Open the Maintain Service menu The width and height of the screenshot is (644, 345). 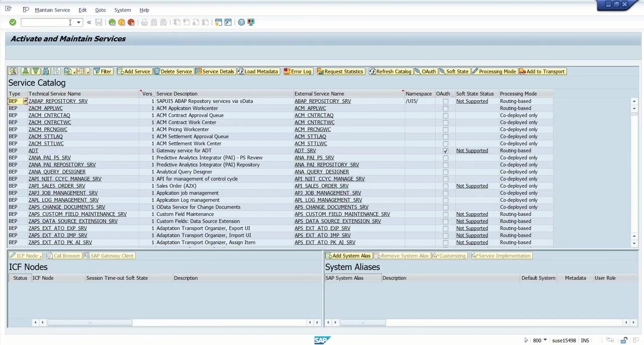click(52, 10)
